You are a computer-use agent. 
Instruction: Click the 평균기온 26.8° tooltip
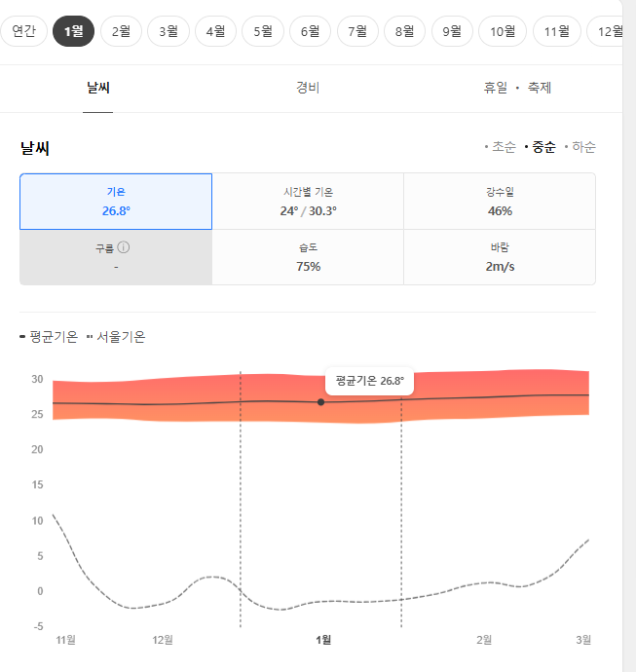[369, 381]
